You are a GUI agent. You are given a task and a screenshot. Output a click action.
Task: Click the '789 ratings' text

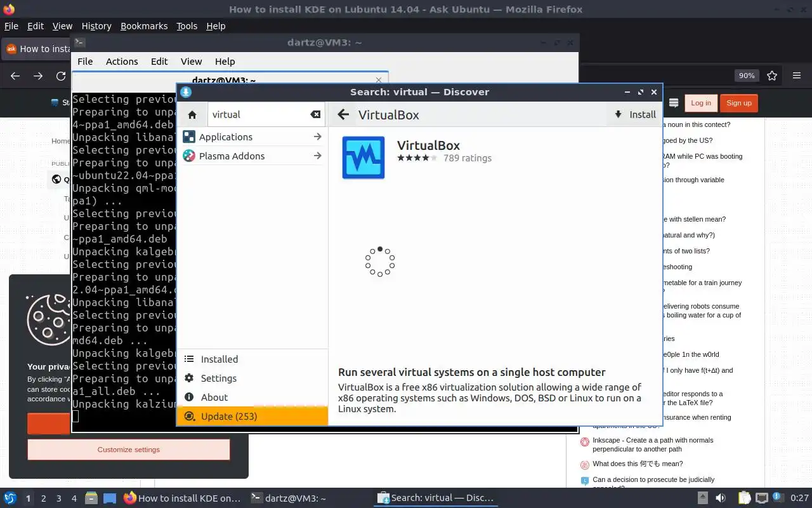click(468, 158)
